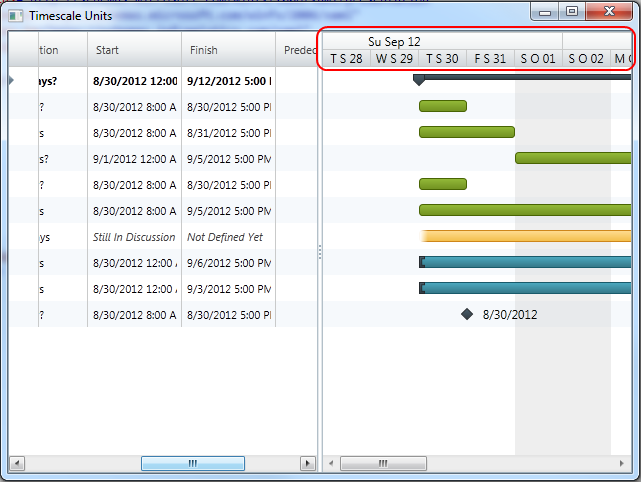Click left arrow of chart horizontal scrollbar
Viewport: 641px width, 482px height.
(x=331, y=463)
